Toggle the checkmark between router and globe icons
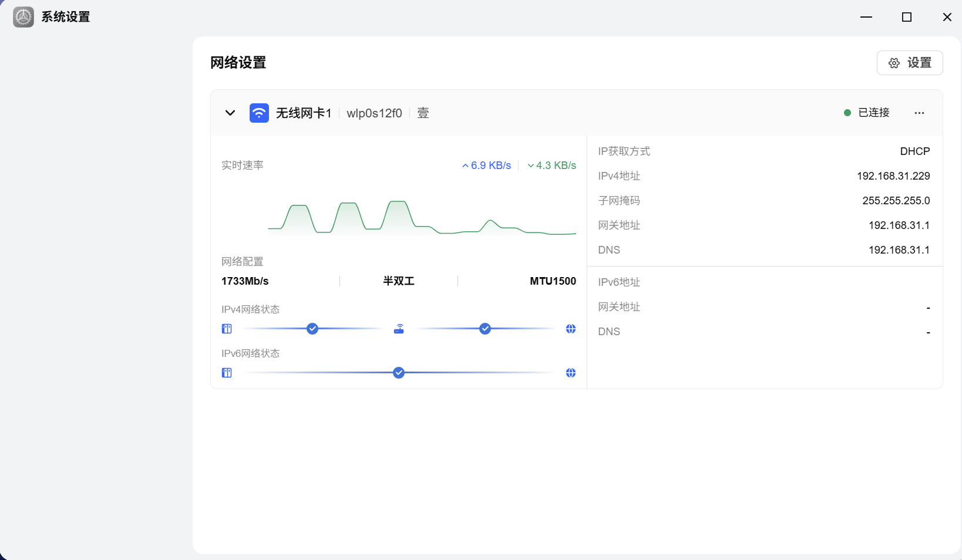Image resolution: width=962 pixels, height=560 pixels. point(485,329)
